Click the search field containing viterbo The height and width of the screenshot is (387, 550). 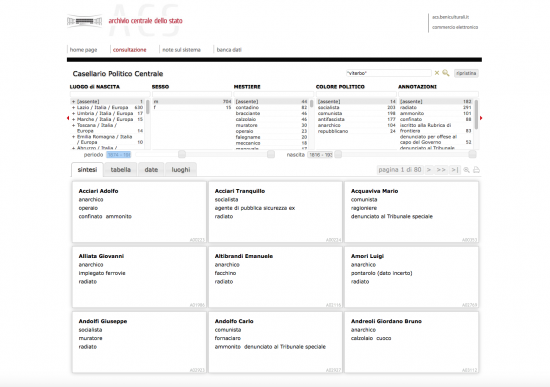389,73
